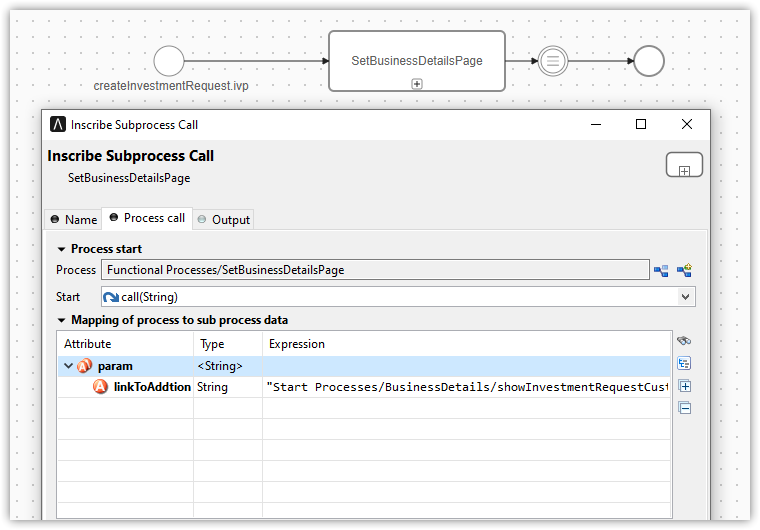Image resolution: width=760 pixels, height=530 pixels.
Task: Click the tree view icon beside mapping table
Action: coord(685,363)
